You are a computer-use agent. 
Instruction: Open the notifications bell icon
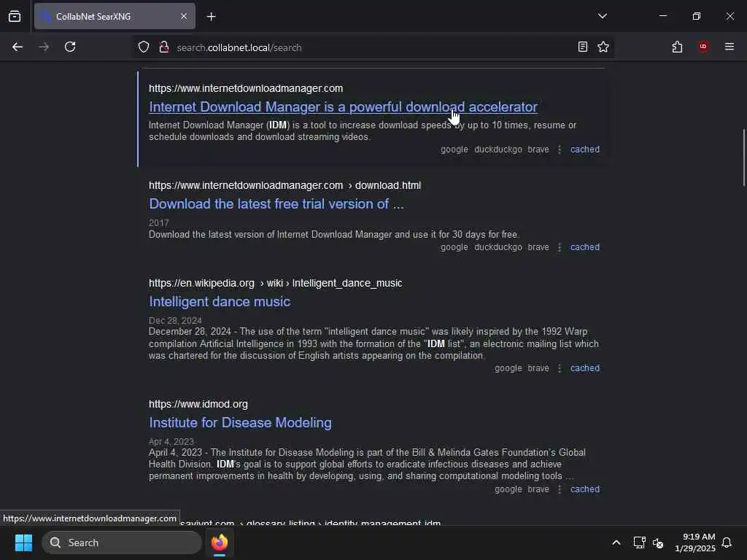coord(727,542)
